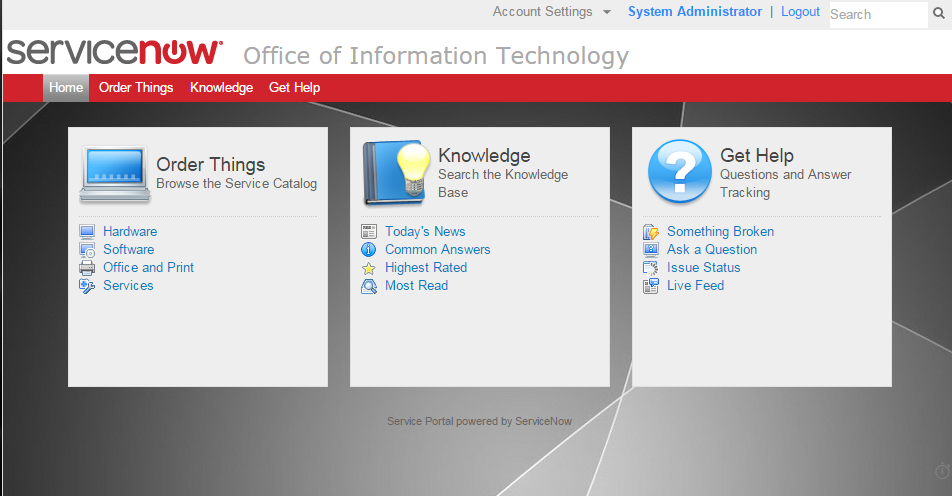The width and height of the screenshot is (952, 496).
Task: Click the ServiceNow logo
Action: point(114,52)
